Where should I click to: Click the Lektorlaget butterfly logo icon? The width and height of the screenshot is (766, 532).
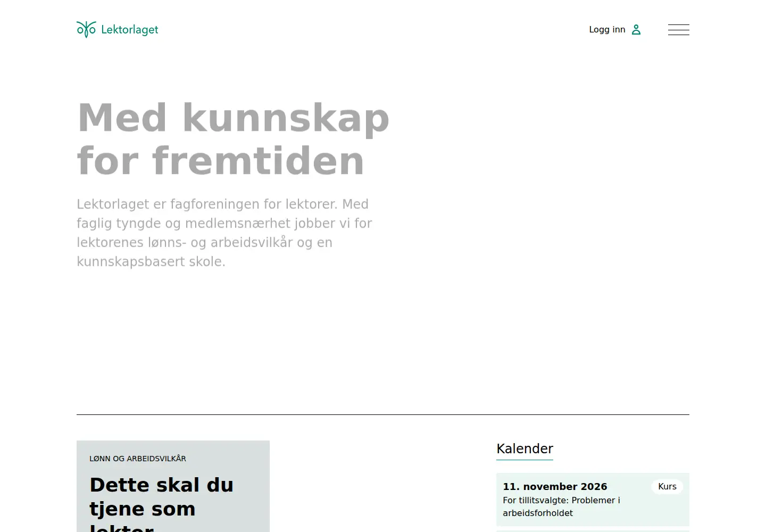(x=86, y=29)
